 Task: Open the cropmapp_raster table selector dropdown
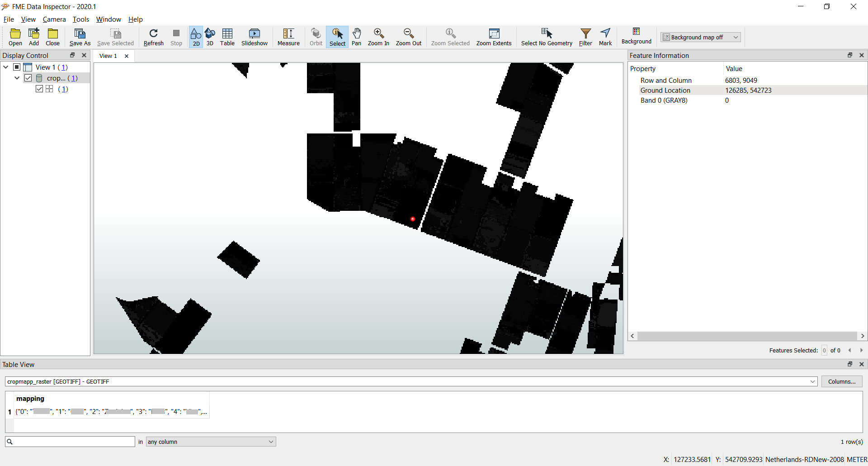pyautogui.click(x=411, y=381)
